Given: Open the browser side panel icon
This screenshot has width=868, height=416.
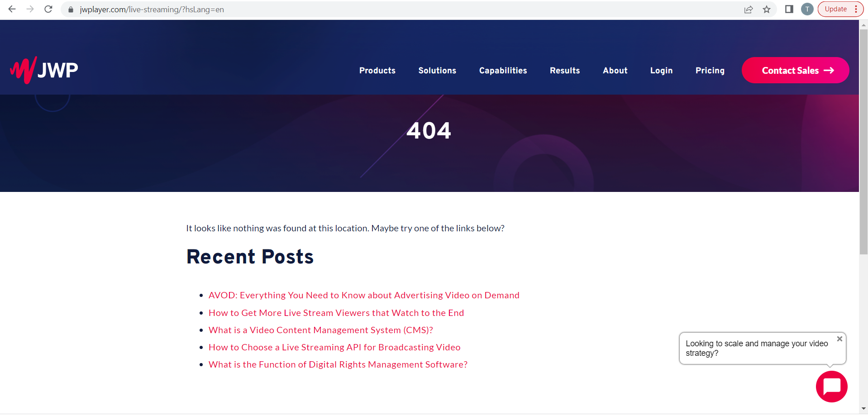Looking at the screenshot, I should [789, 9].
